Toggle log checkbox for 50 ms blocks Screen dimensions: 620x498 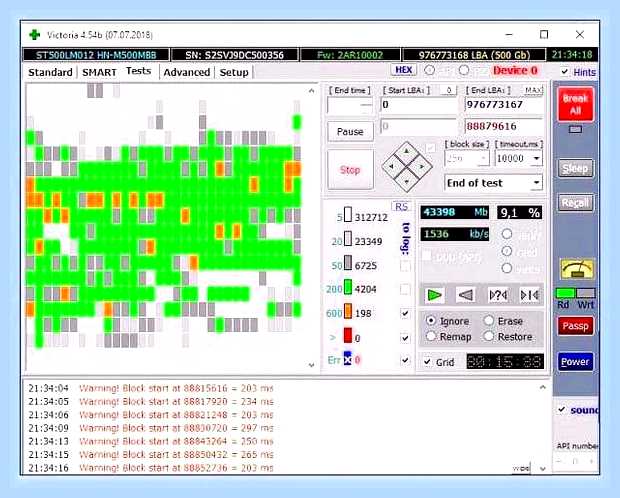click(405, 266)
